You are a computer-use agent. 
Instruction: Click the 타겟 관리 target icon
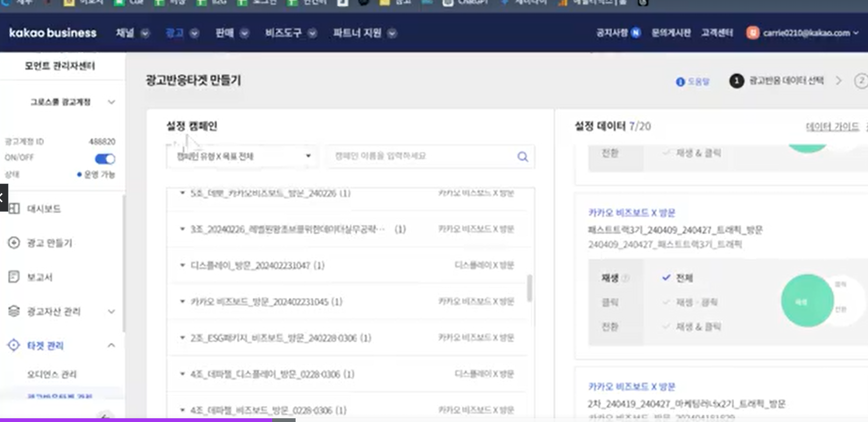14,345
